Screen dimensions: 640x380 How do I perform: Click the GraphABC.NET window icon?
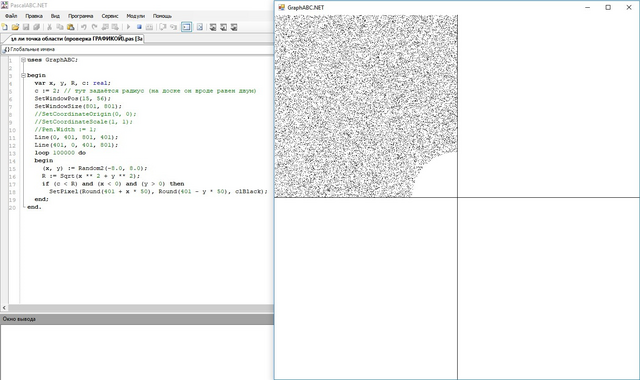pyautogui.click(x=282, y=7)
